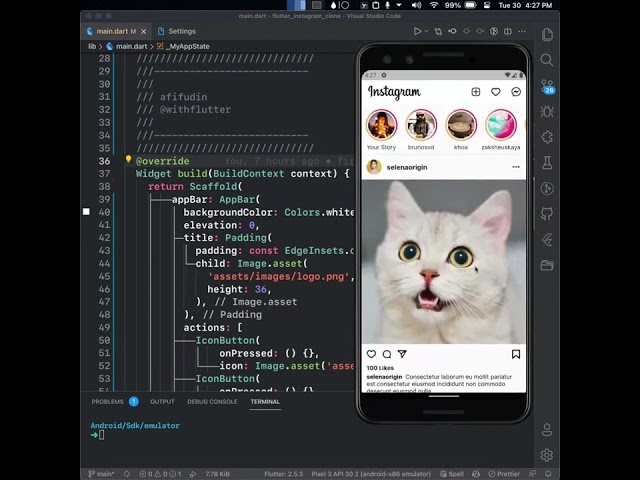640x480 pixels.
Task: Tap the messenger icon in Instagram header
Action: [x=516, y=92]
